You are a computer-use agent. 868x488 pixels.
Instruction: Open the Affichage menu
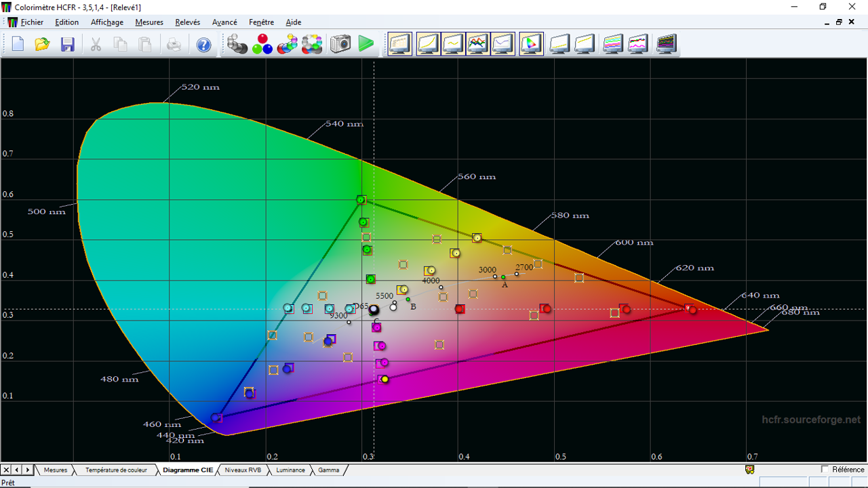tap(107, 22)
